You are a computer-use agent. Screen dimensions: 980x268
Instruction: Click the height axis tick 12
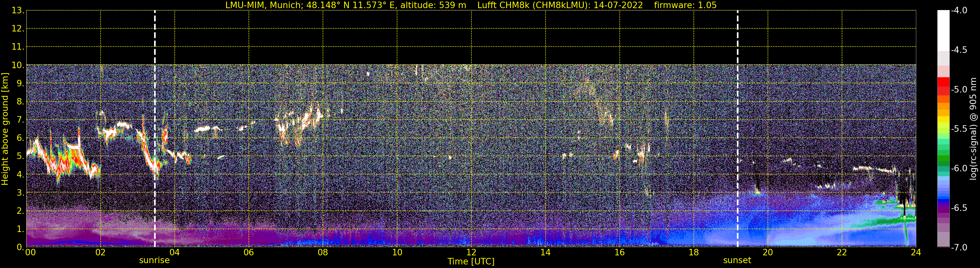point(17,29)
